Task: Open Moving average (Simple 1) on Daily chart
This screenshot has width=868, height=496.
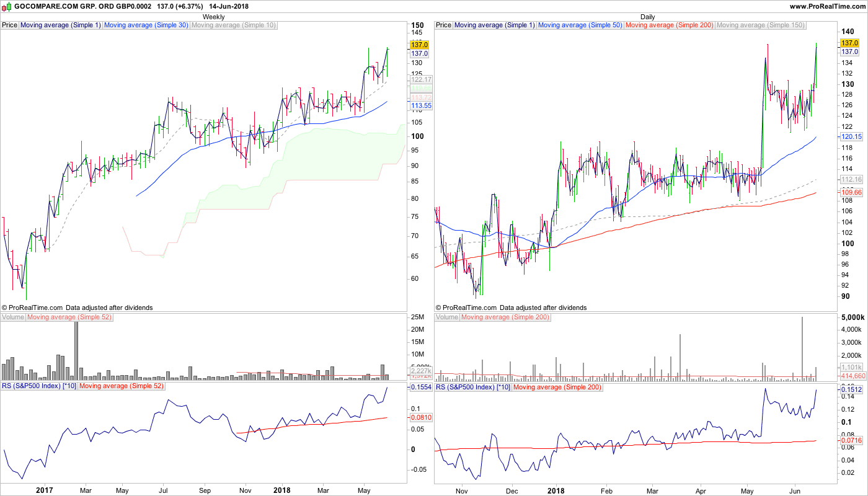Action: tap(494, 25)
